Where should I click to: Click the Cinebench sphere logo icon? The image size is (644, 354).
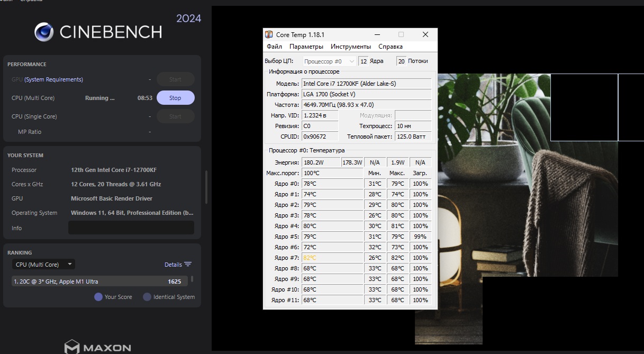point(44,32)
